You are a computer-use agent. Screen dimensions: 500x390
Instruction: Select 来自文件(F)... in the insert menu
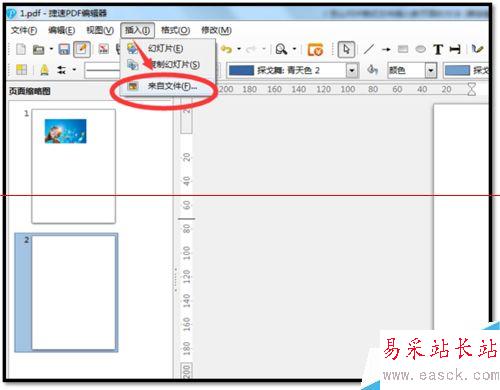[x=172, y=86]
